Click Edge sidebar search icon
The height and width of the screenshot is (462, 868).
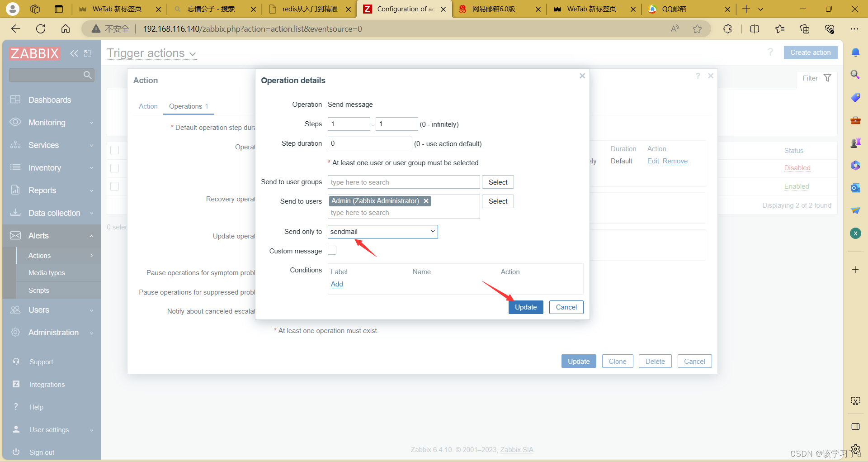(855, 75)
